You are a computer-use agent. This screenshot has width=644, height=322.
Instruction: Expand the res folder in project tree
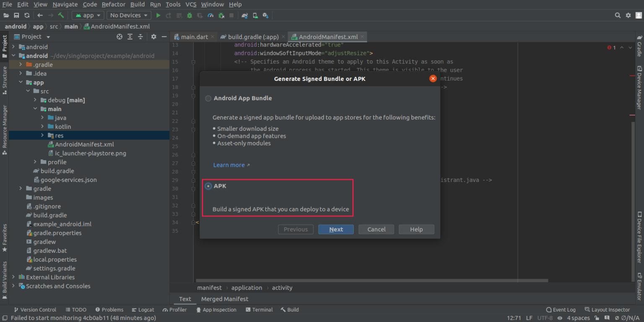[x=43, y=135]
